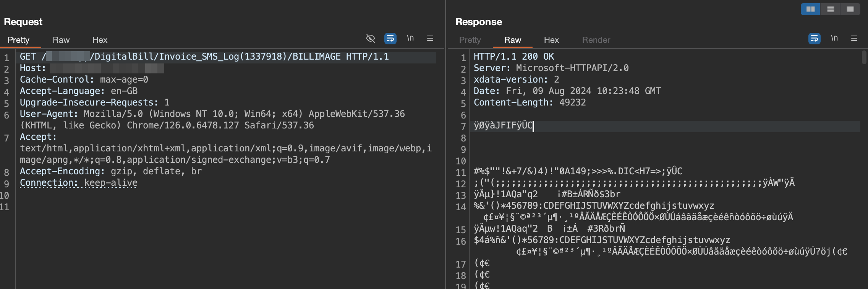Switch to the Response Hex tab
Screen dimensions: 868x289
pyautogui.click(x=551, y=40)
